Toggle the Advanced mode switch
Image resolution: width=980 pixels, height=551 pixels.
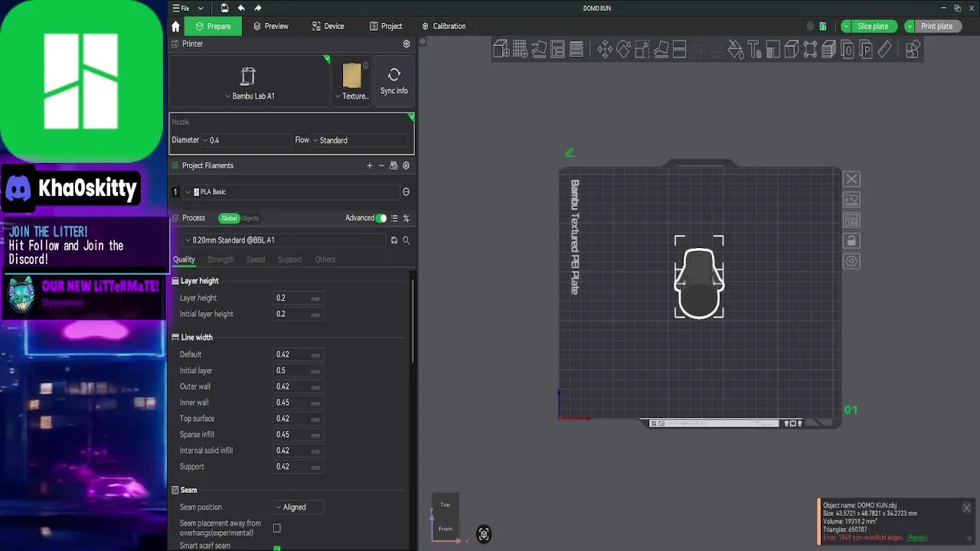(381, 218)
